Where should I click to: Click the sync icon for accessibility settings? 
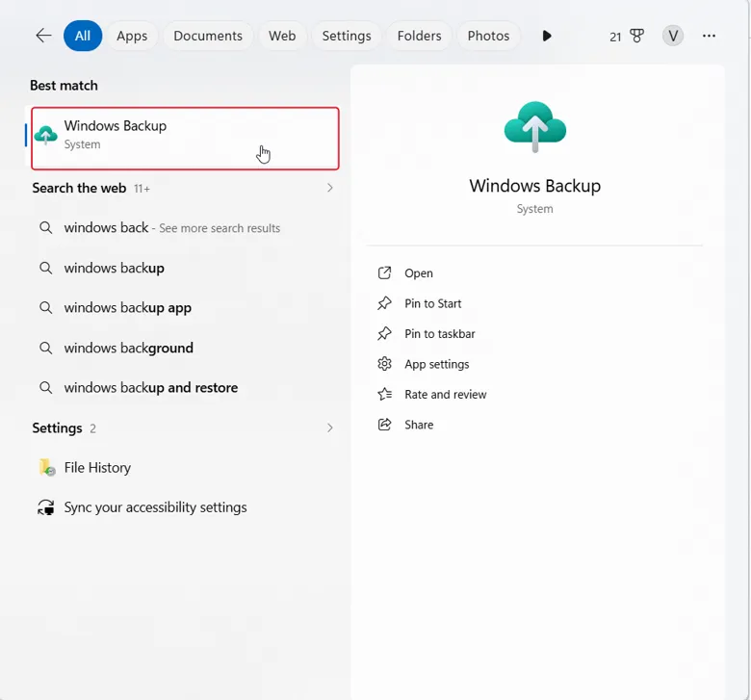(x=46, y=507)
